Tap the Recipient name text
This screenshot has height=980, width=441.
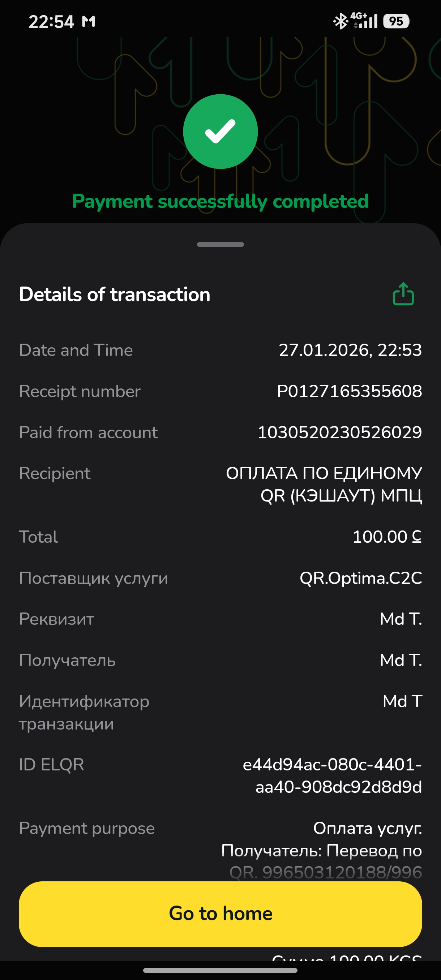(324, 484)
